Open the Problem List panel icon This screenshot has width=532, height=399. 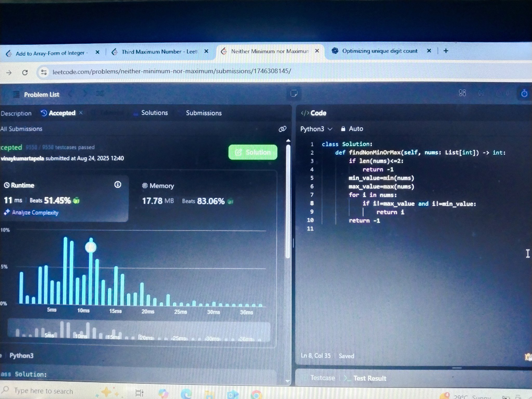click(x=16, y=95)
